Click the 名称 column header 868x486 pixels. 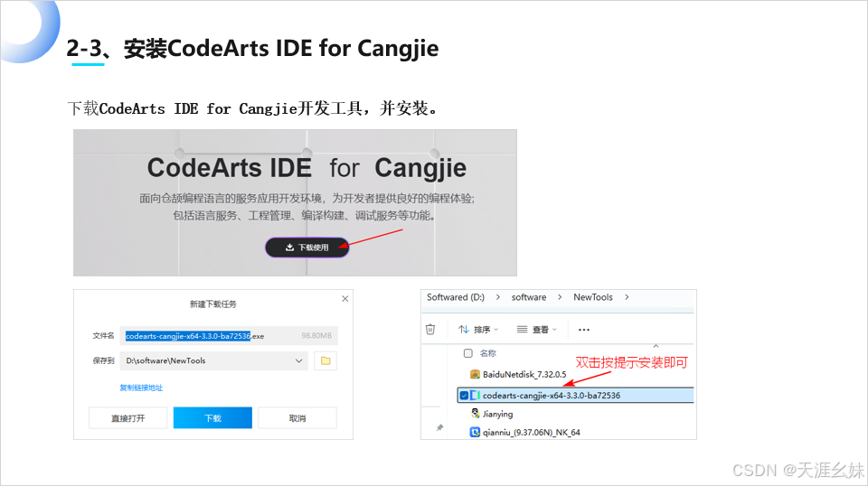(487, 352)
